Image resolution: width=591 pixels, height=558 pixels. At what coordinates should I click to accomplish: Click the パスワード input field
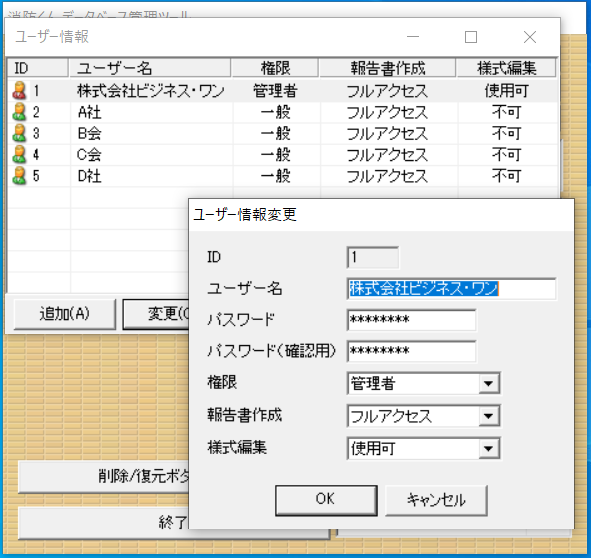click(411, 320)
